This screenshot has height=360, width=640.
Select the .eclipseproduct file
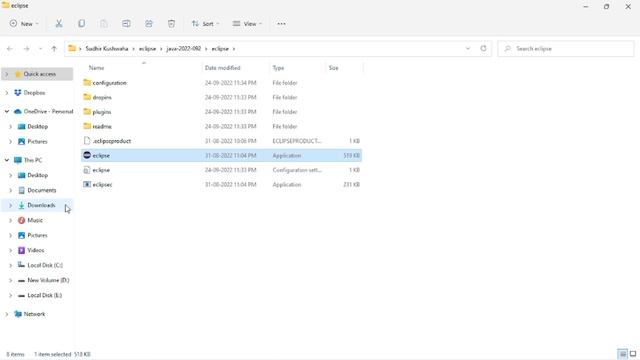[222, 141]
